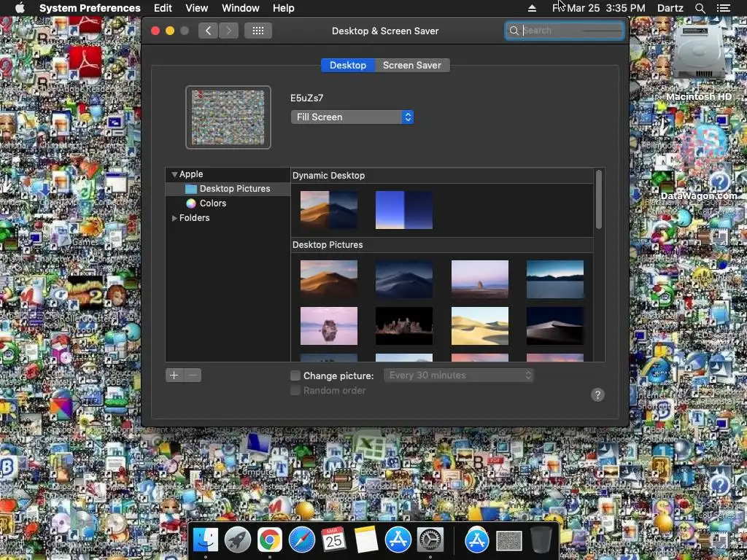The height and width of the screenshot is (560, 747).
Task: Select the pink desert rock picture
Action: (480, 279)
